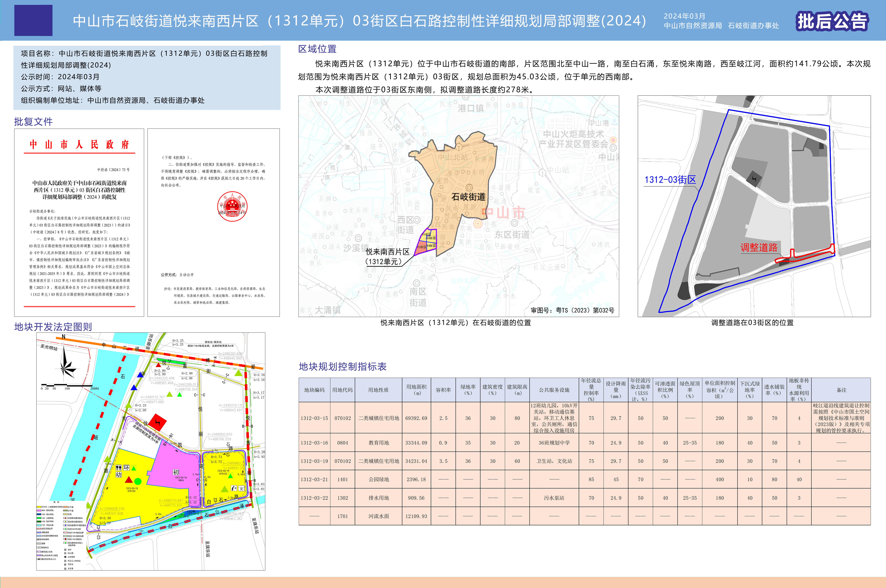The height and width of the screenshot is (588, 886).
Task: Click the purple square logo in header
Action: click(33, 20)
